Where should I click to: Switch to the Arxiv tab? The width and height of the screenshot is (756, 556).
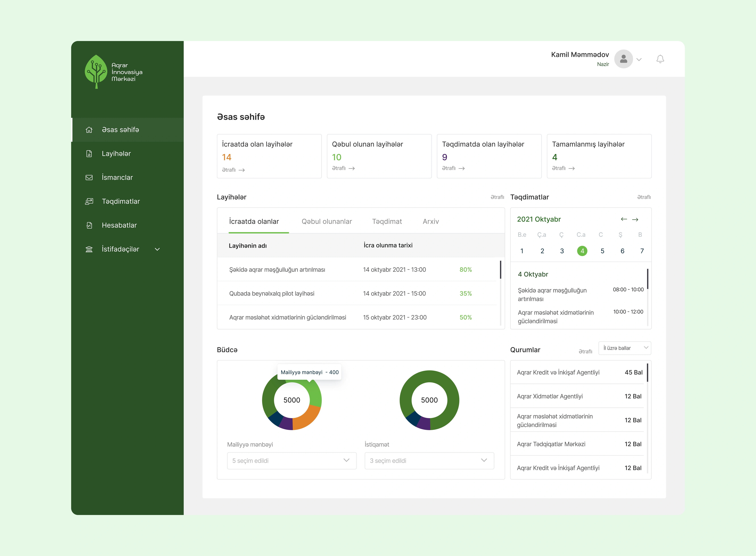431,221
